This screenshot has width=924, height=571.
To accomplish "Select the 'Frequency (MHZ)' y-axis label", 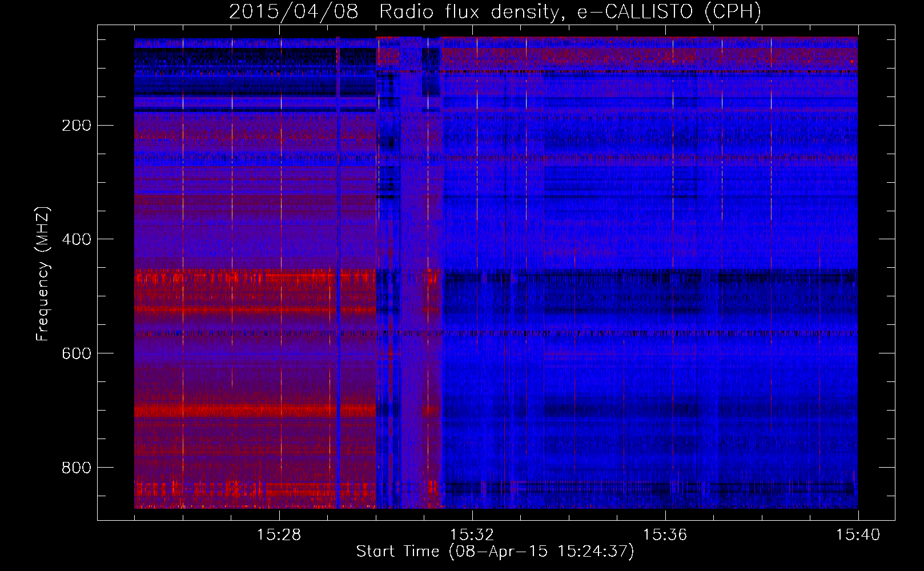I will coord(43,274).
